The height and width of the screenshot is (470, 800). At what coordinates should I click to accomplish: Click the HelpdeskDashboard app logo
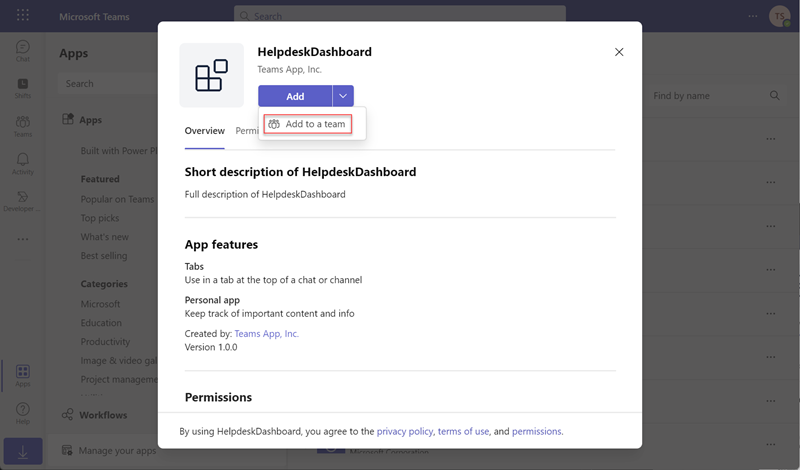(x=211, y=75)
